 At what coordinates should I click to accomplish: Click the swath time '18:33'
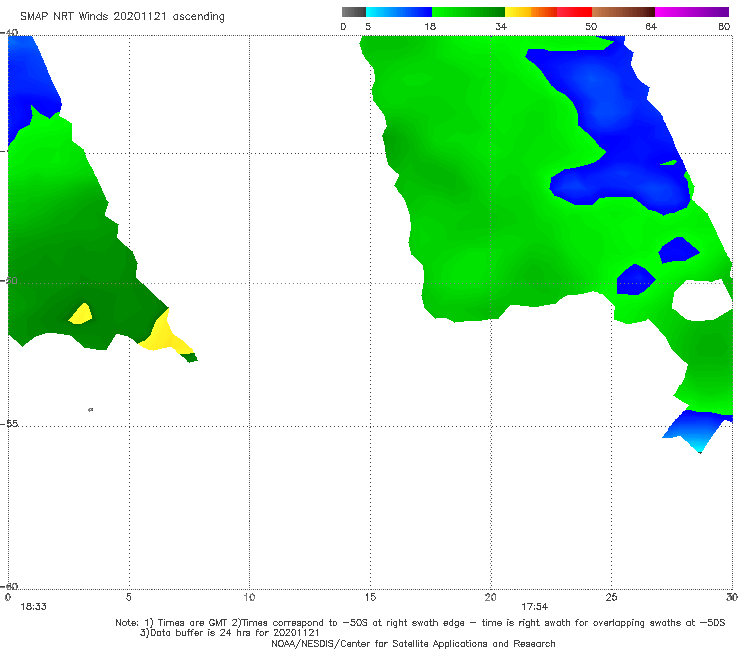coord(34,607)
